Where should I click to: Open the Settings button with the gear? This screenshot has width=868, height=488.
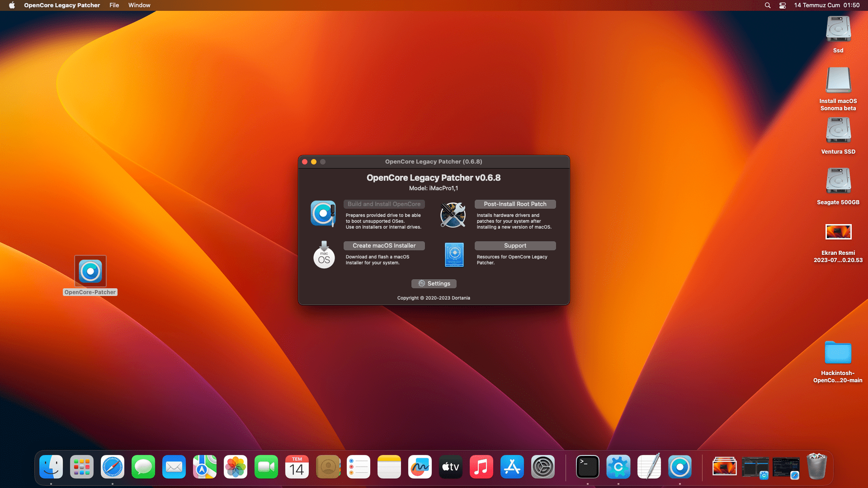click(434, 283)
